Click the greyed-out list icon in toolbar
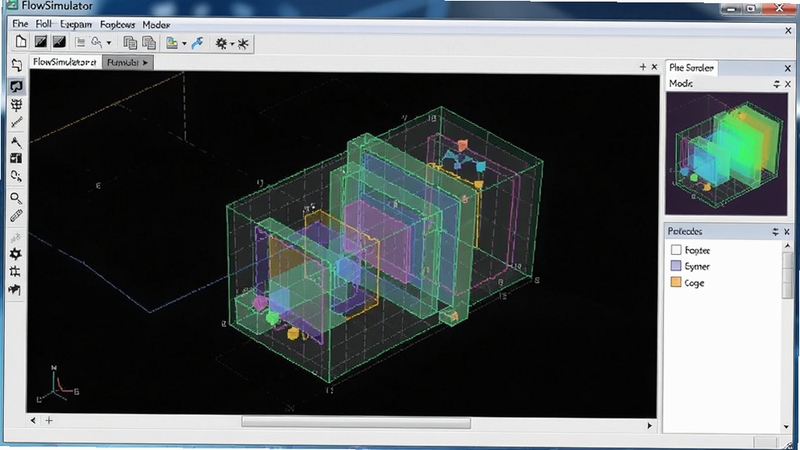Image resolution: width=800 pixels, height=450 pixels. point(80,42)
